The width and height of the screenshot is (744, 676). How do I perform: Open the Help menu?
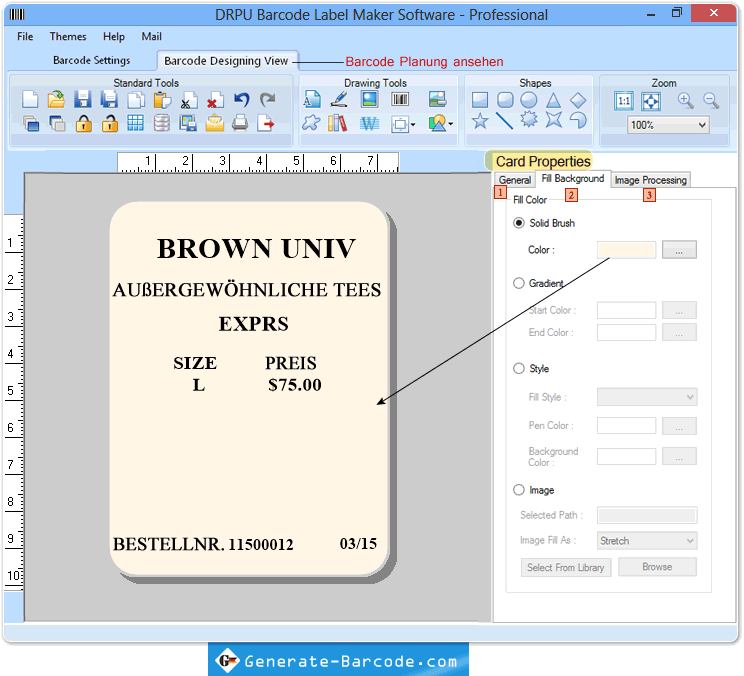114,37
